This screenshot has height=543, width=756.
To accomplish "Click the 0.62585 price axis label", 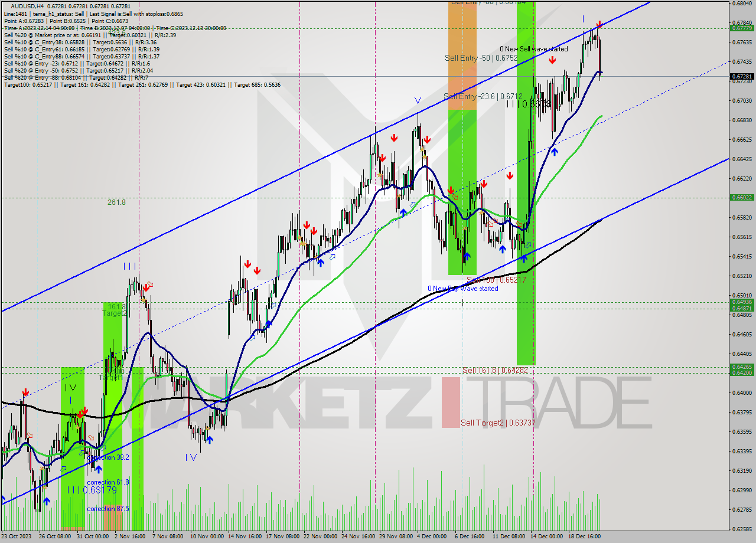I will pos(741,529).
